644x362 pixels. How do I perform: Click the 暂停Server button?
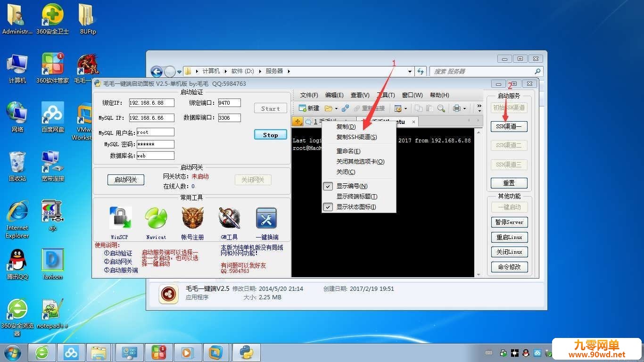pyautogui.click(x=509, y=222)
